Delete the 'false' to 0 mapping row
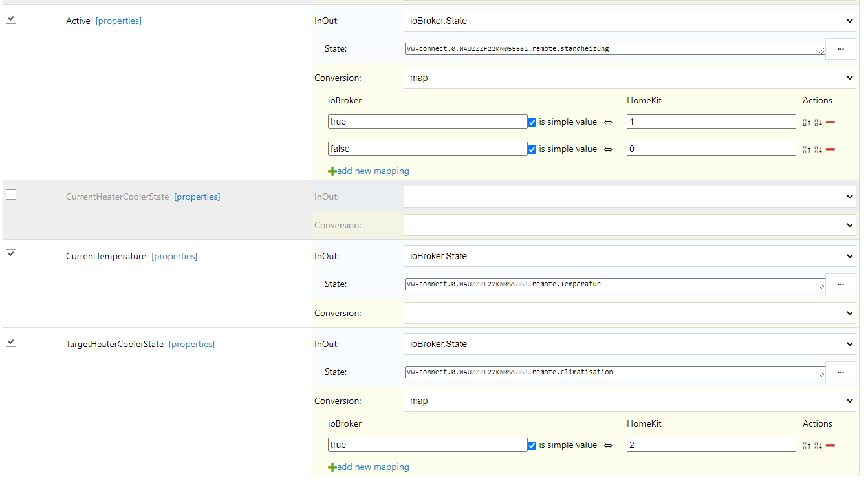Viewport: 868px width, 490px height. click(x=830, y=149)
